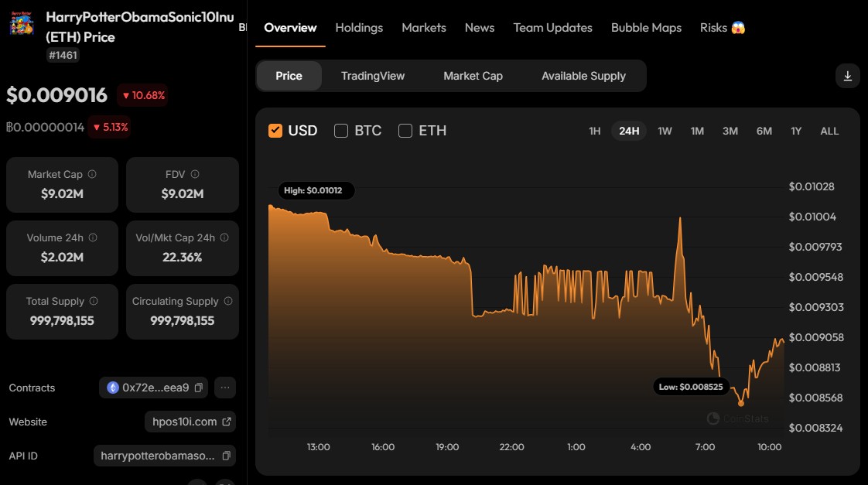Viewport: 868px width, 485px height.
Task: Click the download chart icon
Action: (x=848, y=76)
